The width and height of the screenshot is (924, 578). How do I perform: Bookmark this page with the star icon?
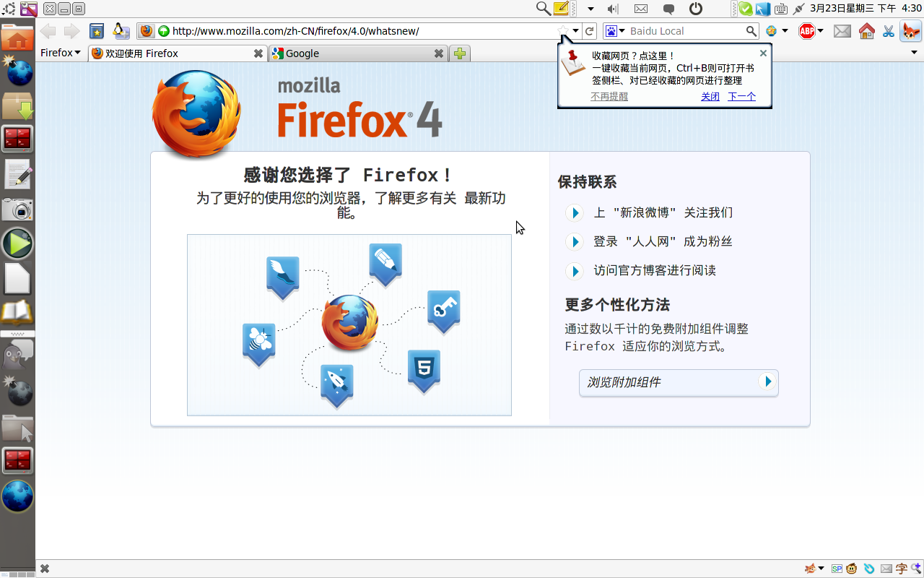pyautogui.click(x=563, y=31)
